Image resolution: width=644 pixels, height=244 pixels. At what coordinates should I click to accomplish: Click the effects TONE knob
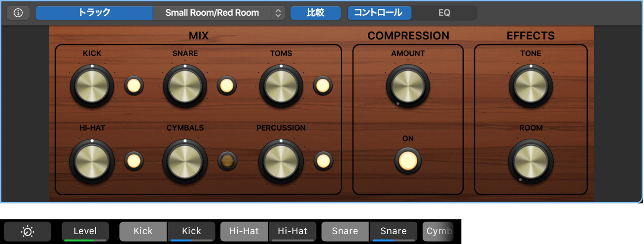531,86
